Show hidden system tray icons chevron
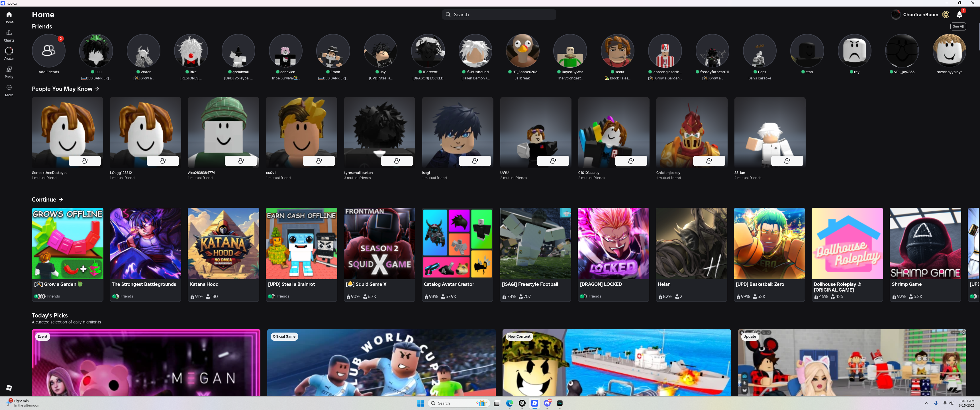980x410 pixels. point(926,403)
